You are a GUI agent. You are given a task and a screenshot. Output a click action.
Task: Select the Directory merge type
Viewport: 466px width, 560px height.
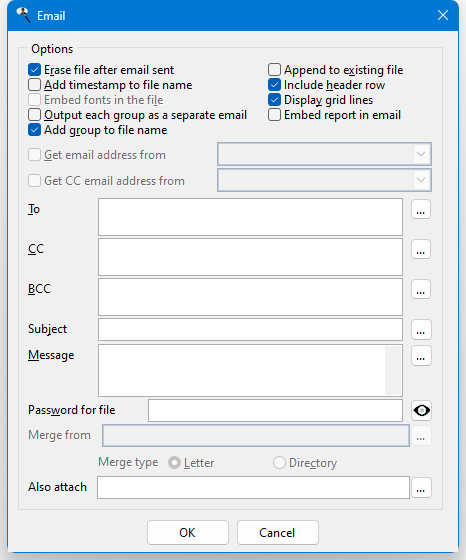(x=279, y=463)
